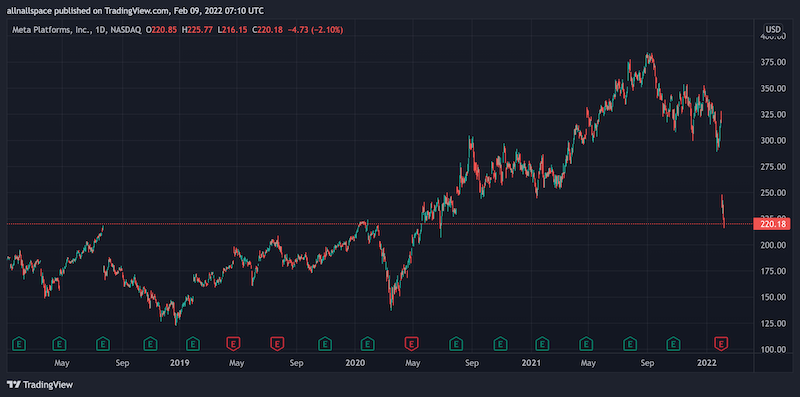Click the green earnings marker above the 2021 label
This screenshot has height=397, width=800.
click(x=542, y=344)
